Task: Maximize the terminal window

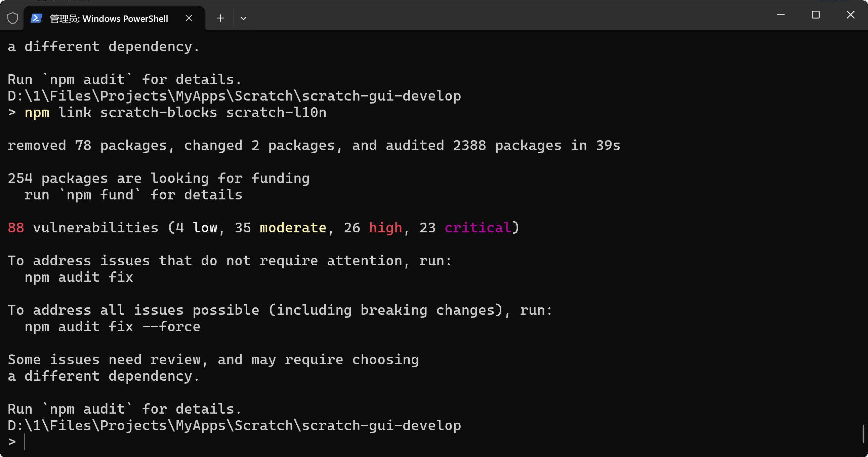Action: point(816,14)
